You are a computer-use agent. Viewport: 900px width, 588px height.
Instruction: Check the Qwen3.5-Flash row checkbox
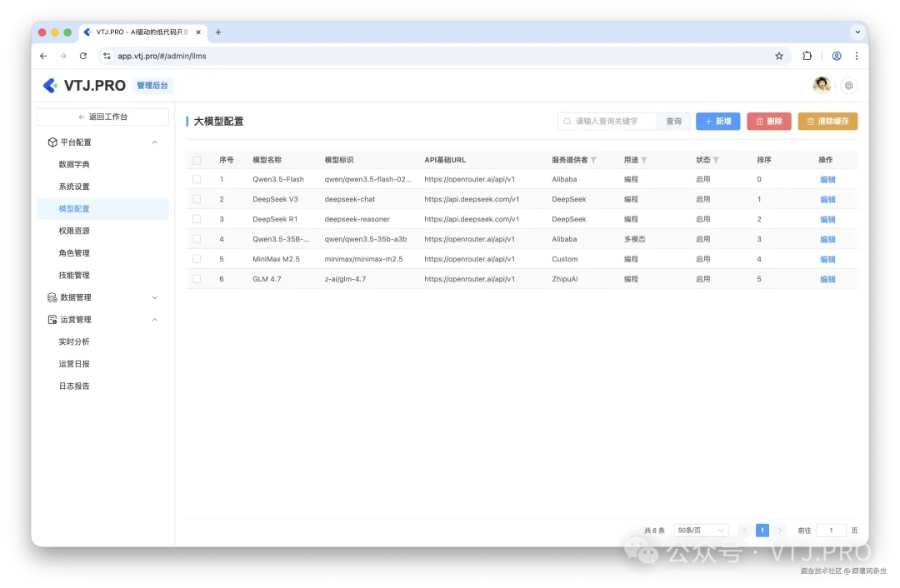[x=197, y=179]
